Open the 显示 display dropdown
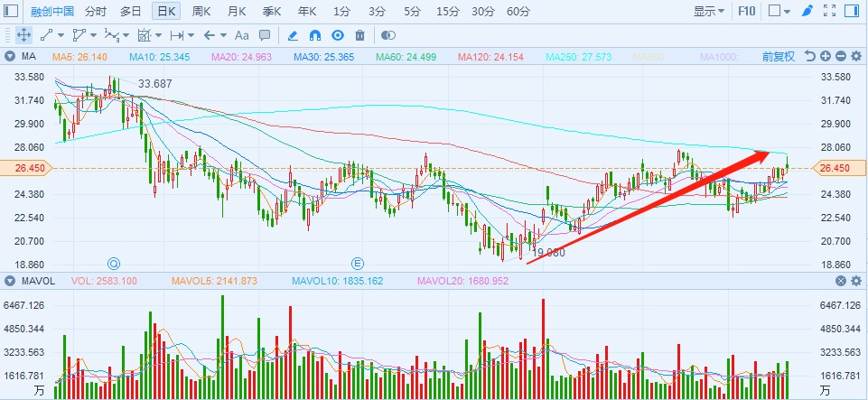 [709, 12]
